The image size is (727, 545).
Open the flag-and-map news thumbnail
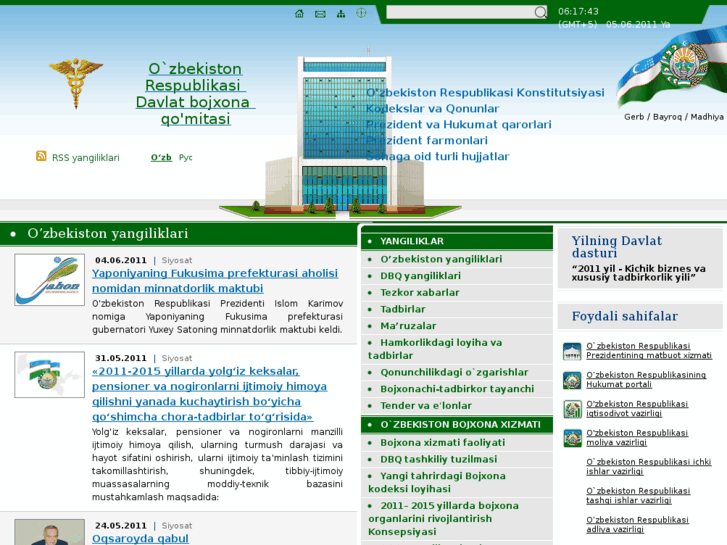(50, 374)
